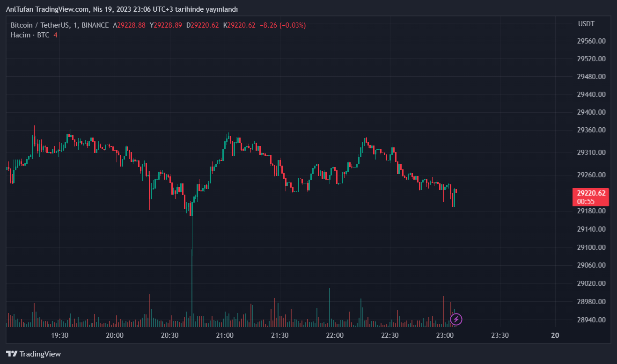Click the 28940.00 price scale label
Image resolution: width=617 pixels, height=364 pixels.
[x=592, y=320]
